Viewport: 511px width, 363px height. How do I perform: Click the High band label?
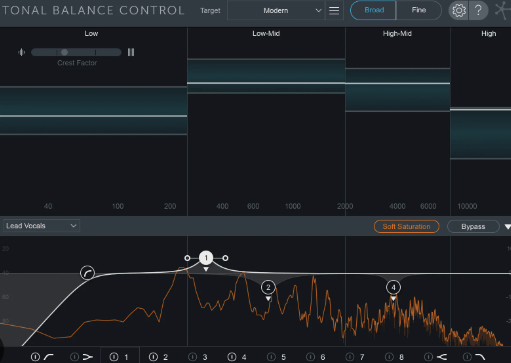(489, 34)
